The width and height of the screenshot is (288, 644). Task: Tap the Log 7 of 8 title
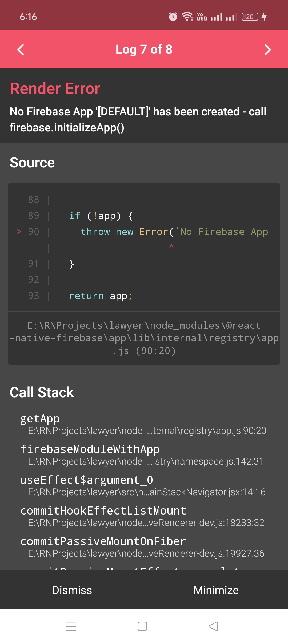pyautogui.click(x=144, y=49)
